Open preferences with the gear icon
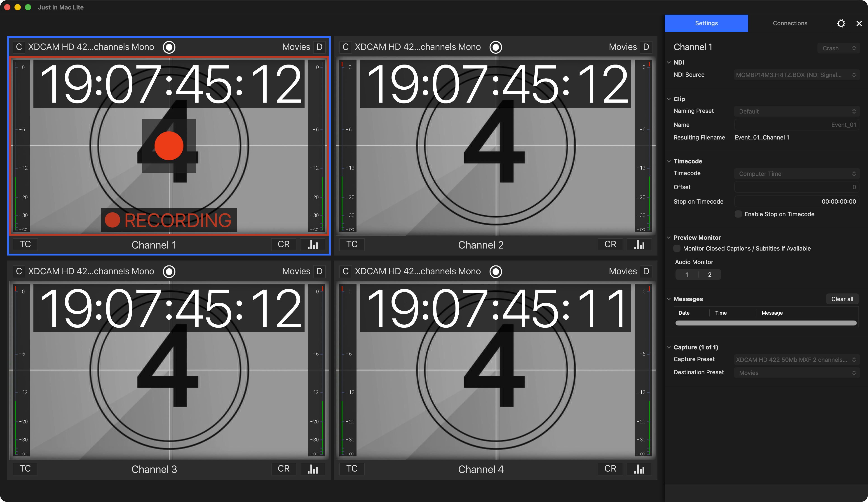 841,23
